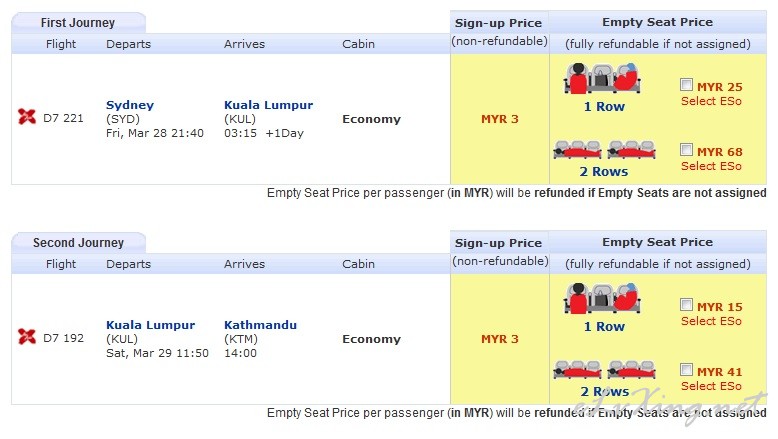Check the MYR 25 empty seat option
The width and height of the screenshot is (778, 439).
pyautogui.click(x=686, y=85)
